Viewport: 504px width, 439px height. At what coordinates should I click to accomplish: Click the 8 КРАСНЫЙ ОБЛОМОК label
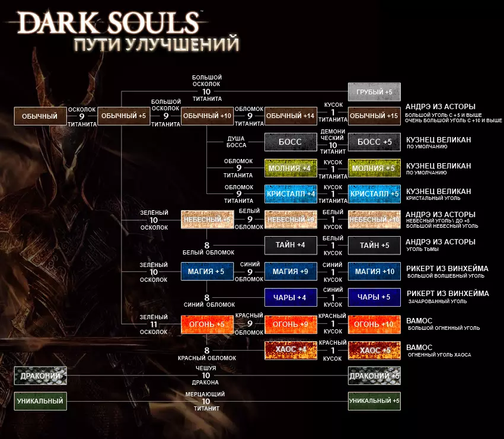[207, 354]
